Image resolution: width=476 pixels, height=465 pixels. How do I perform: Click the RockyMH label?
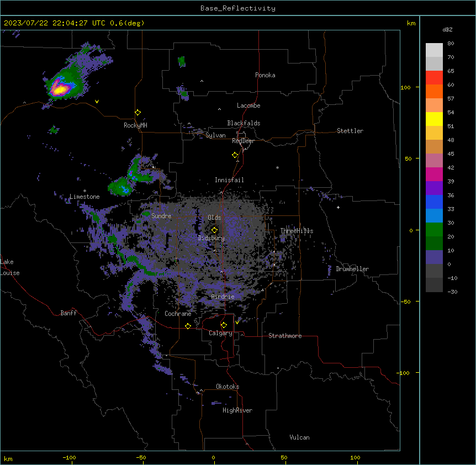[x=135, y=125]
